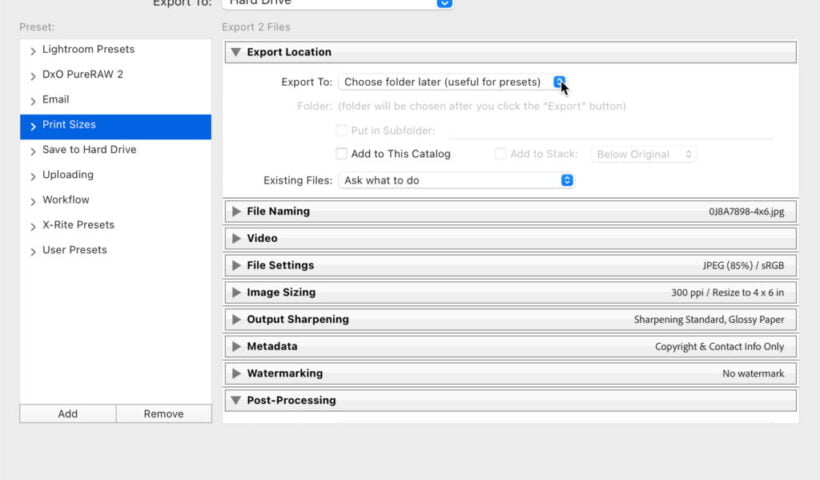Click the No watermark summary text
The image size is (820, 480).
click(753, 373)
